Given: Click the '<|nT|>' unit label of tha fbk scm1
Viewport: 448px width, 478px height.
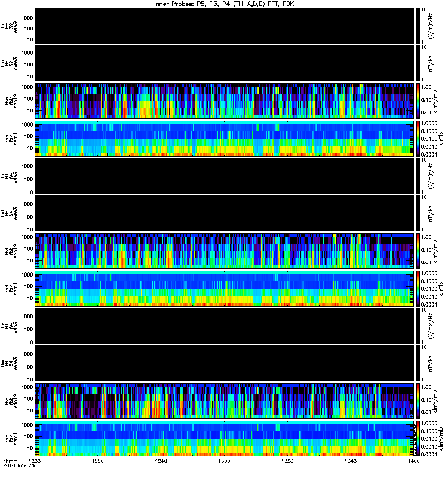Looking at the screenshot, I should coord(441,139).
